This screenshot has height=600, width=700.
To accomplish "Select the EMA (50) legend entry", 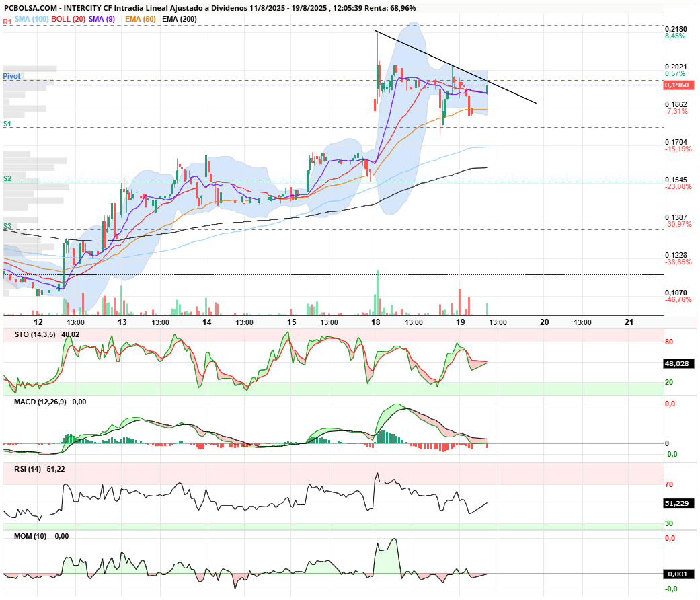I will tap(140, 20).
